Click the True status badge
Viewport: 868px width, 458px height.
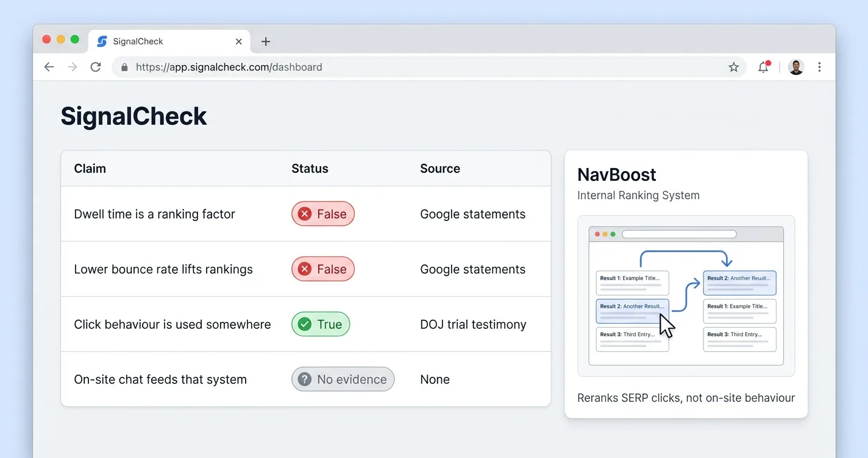tap(321, 325)
